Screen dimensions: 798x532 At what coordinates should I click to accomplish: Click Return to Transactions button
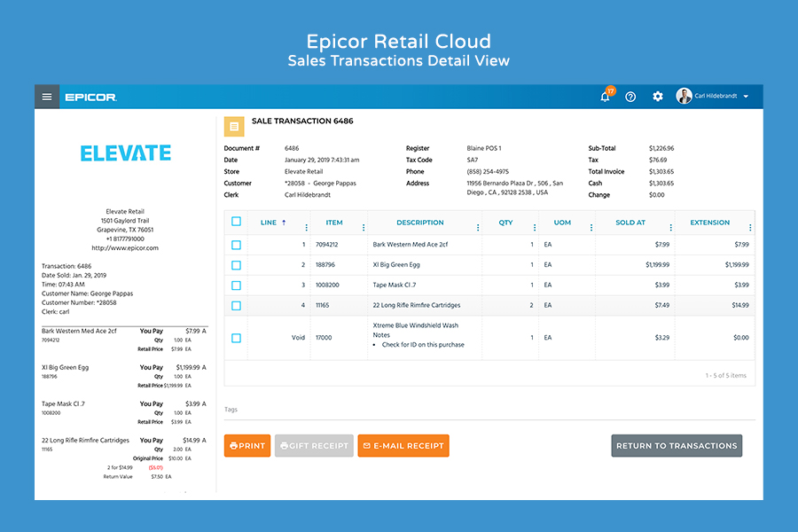[x=677, y=446]
